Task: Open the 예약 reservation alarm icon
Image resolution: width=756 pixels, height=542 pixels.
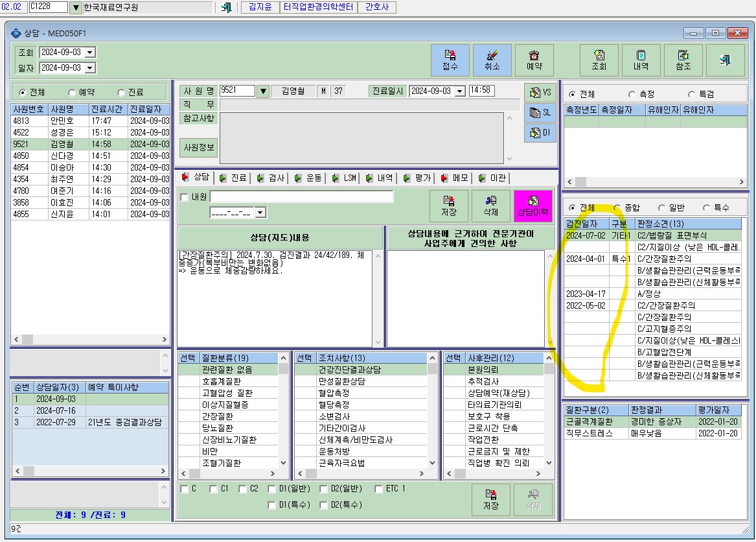Action: (534, 60)
